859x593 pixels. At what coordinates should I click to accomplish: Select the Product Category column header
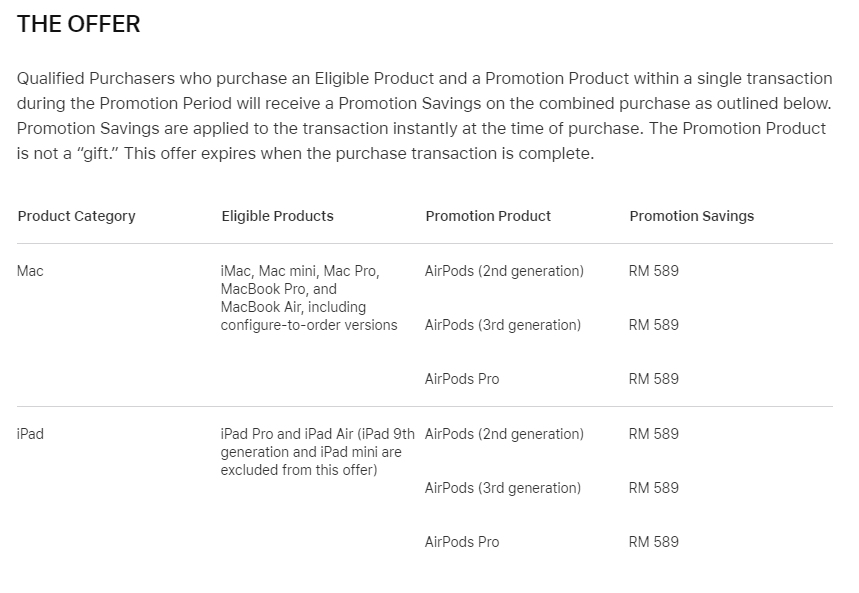(x=76, y=216)
